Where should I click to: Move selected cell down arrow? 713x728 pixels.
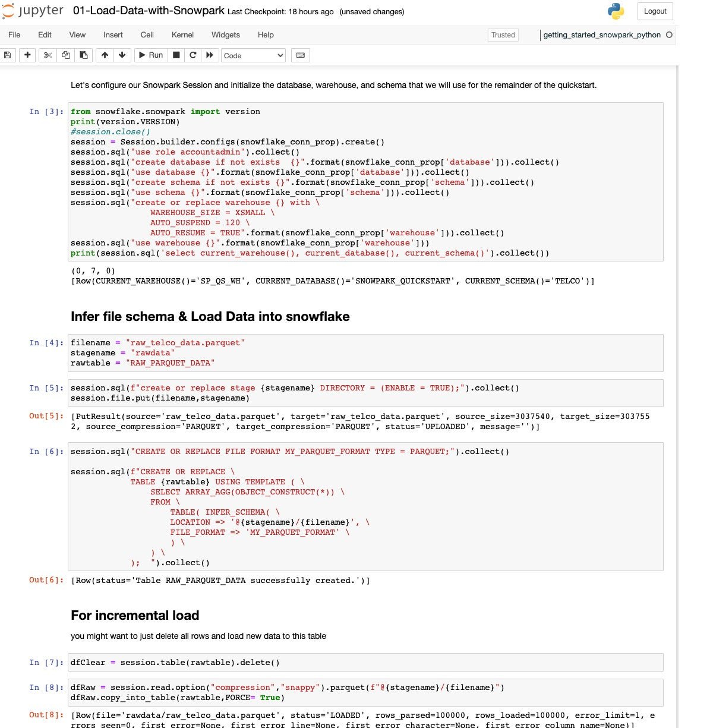click(122, 55)
